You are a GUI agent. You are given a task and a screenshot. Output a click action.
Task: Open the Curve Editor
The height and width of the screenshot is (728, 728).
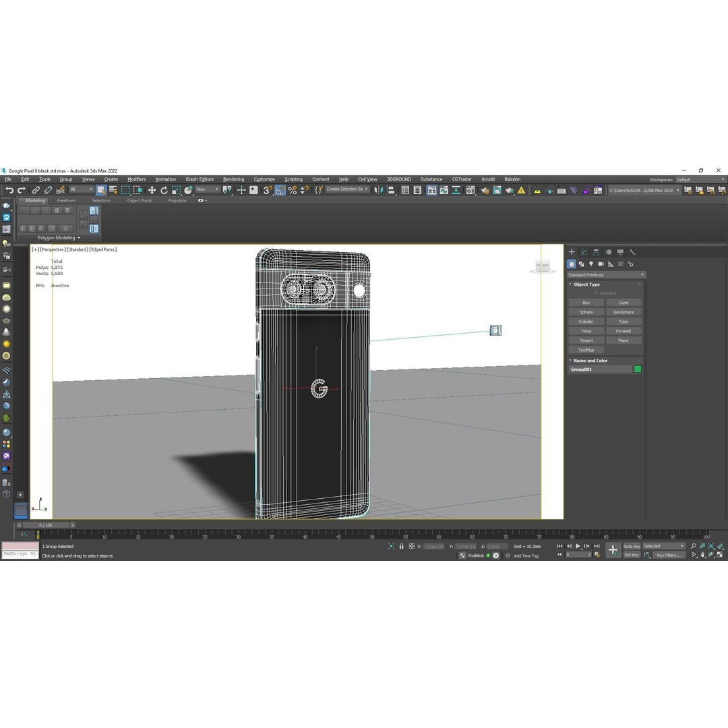(444, 190)
